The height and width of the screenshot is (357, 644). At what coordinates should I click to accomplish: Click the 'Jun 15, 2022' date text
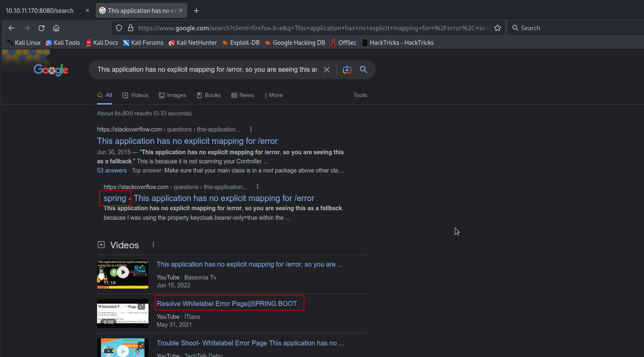coord(173,285)
